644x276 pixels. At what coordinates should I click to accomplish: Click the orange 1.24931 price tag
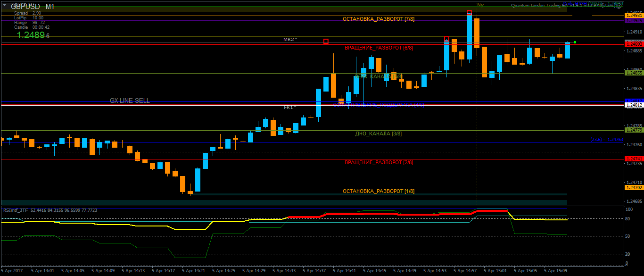(634, 16)
